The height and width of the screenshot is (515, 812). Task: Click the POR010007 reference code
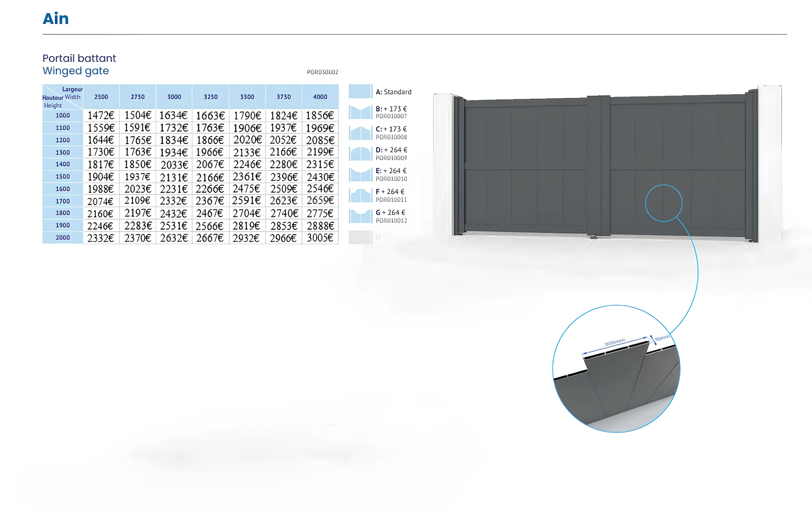coord(391,116)
